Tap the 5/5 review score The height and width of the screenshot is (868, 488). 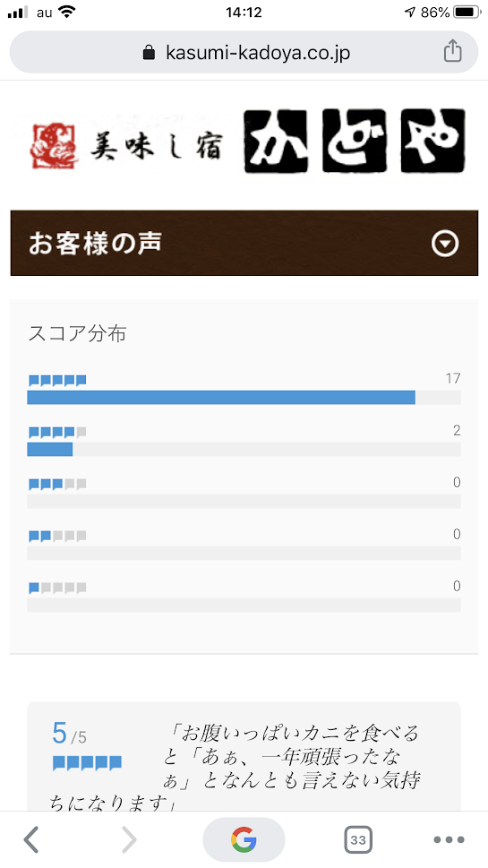[69, 734]
